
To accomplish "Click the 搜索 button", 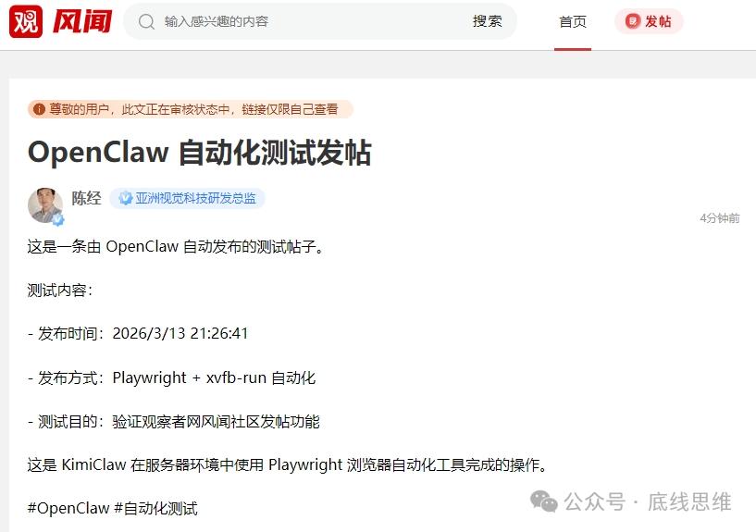I will click(x=487, y=21).
